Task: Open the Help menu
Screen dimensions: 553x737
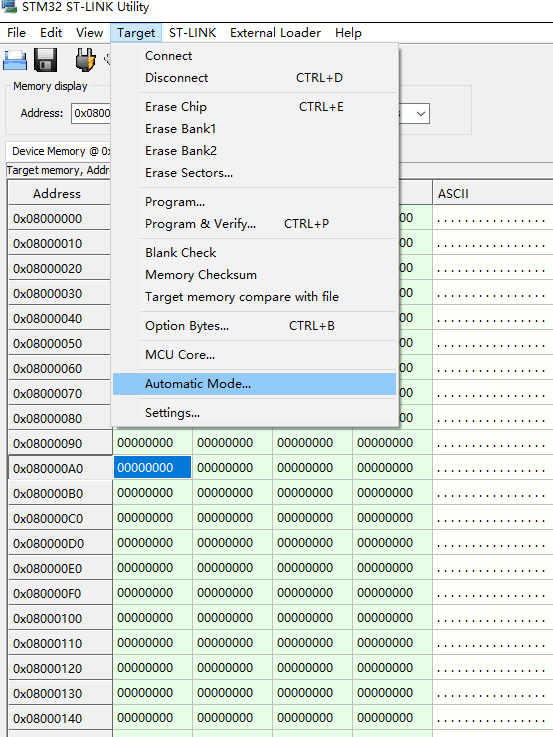Action: [348, 33]
